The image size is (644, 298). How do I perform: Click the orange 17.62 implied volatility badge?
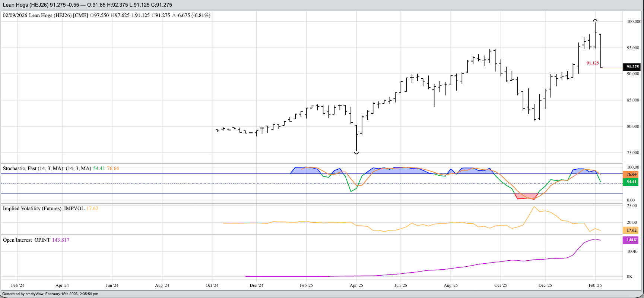click(x=631, y=230)
